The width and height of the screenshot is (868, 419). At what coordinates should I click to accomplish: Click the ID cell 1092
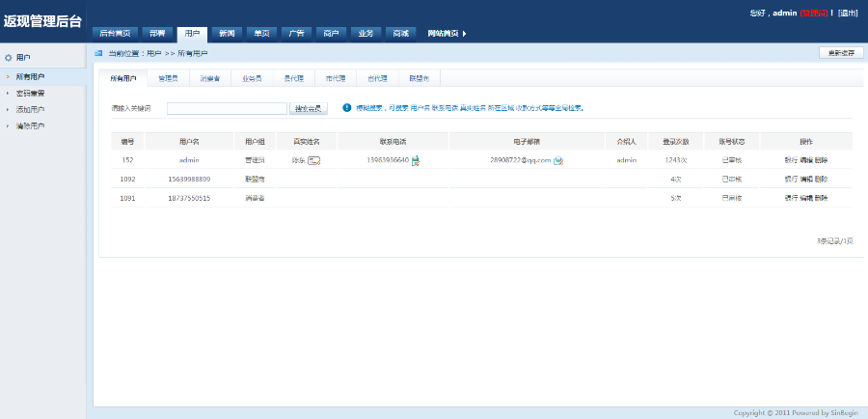[127, 179]
